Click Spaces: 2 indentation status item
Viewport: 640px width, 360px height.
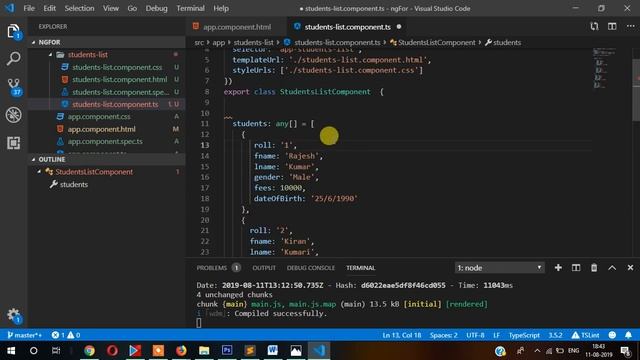tap(443, 335)
